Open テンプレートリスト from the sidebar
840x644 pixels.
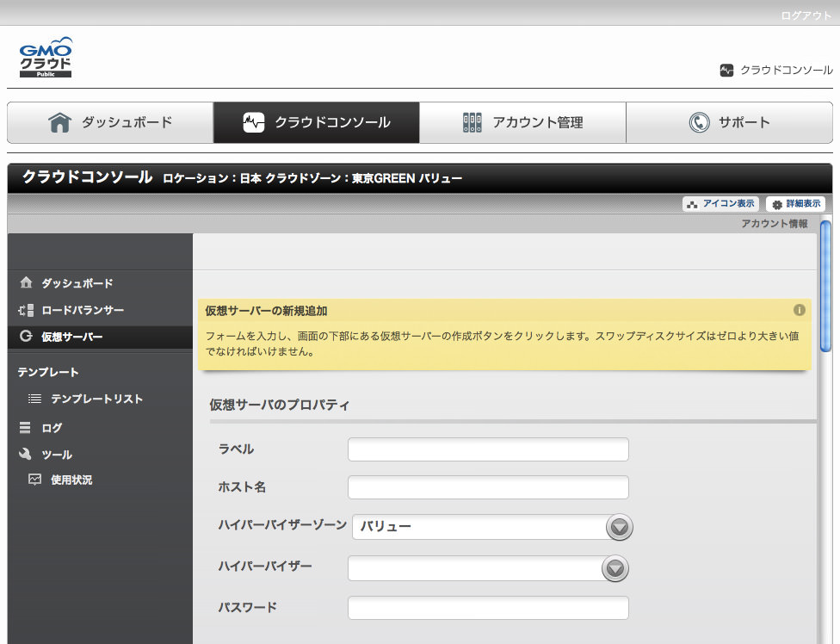96,399
